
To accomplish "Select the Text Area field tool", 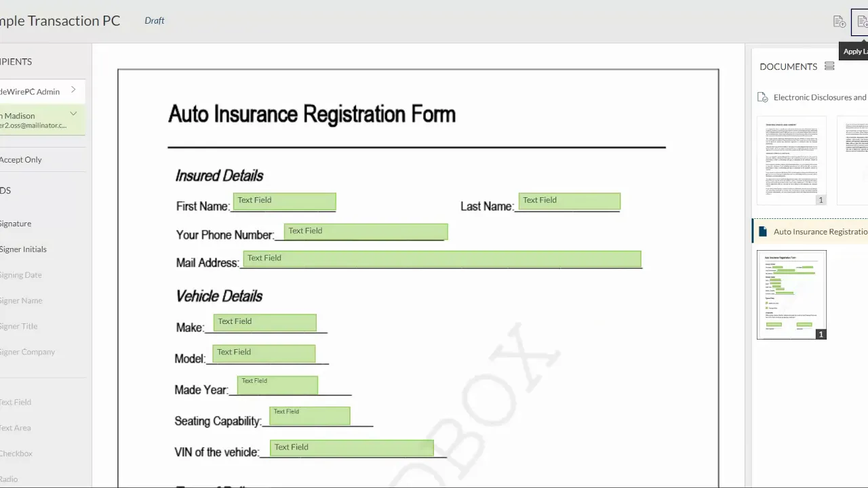I will pos(14,428).
